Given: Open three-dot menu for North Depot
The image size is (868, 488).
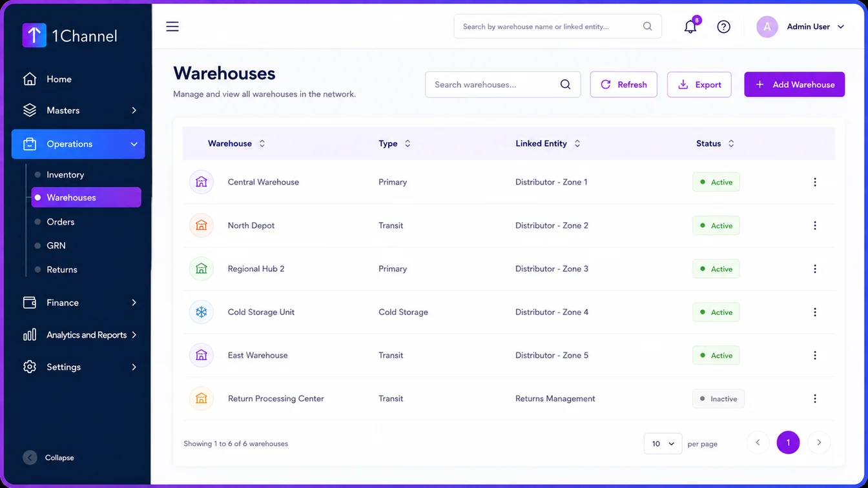Looking at the screenshot, I should 815,225.
